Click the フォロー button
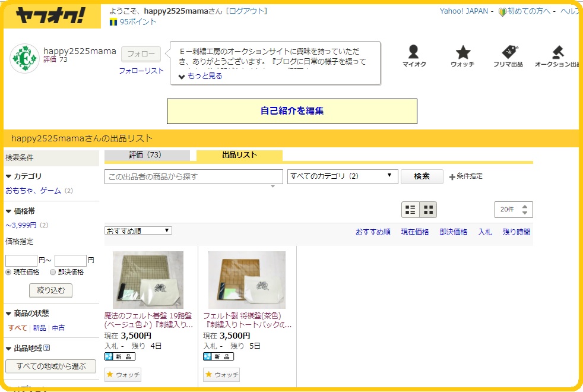This screenshot has height=392, width=583. pos(141,54)
